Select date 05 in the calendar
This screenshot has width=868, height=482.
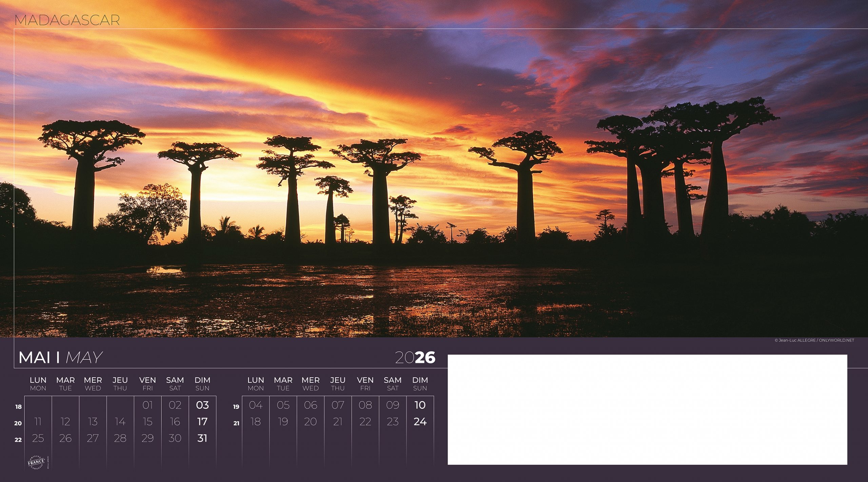[283, 405]
